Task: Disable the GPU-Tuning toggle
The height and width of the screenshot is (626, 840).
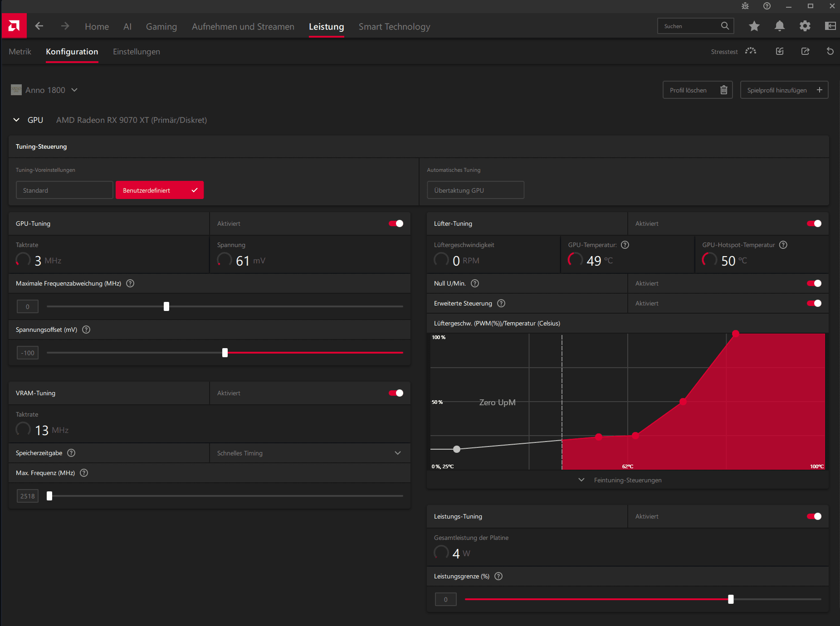Action: coord(396,223)
